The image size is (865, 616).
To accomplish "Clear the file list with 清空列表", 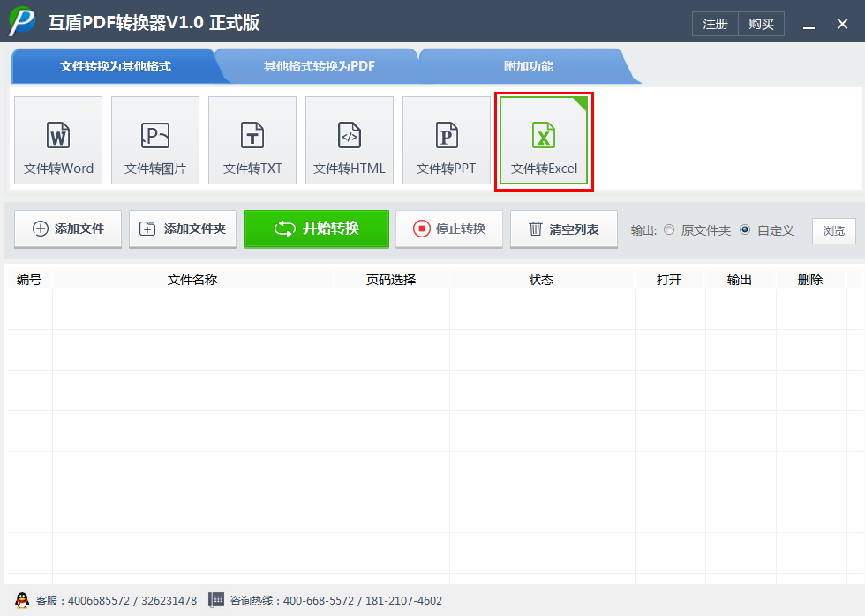I will tap(563, 229).
